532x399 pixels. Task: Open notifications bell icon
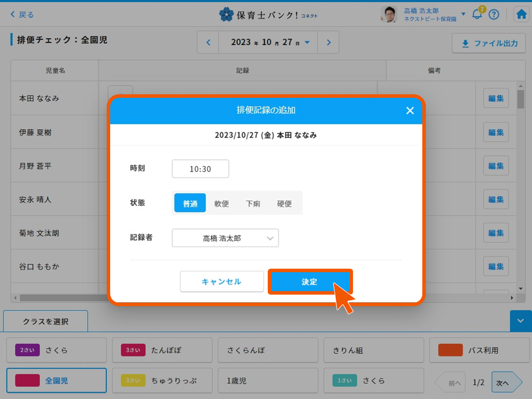pos(477,14)
